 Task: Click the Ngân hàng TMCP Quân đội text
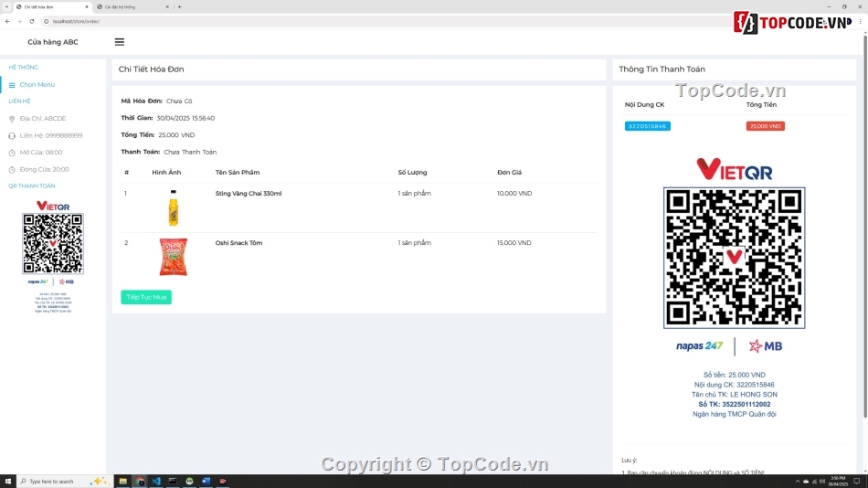[734, 414]
